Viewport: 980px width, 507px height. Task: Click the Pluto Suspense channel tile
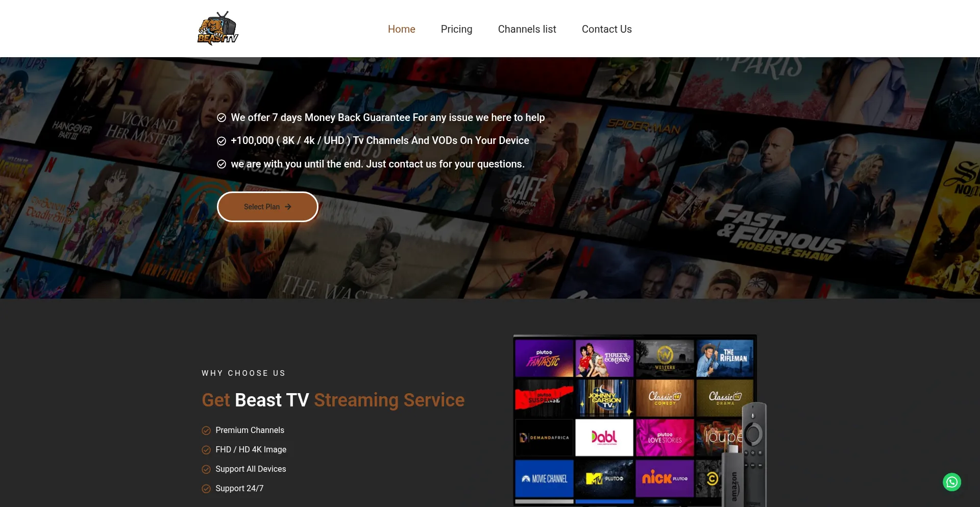click(544, 398)
